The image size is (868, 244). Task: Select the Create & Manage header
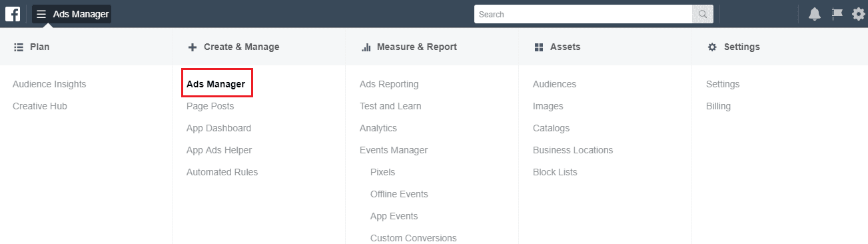(234, 47)
